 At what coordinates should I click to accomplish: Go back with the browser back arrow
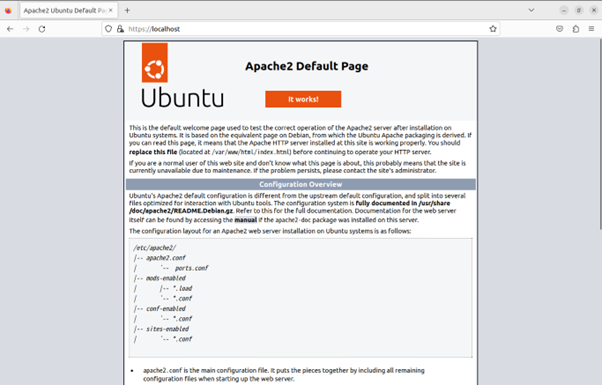click(10, 29)
